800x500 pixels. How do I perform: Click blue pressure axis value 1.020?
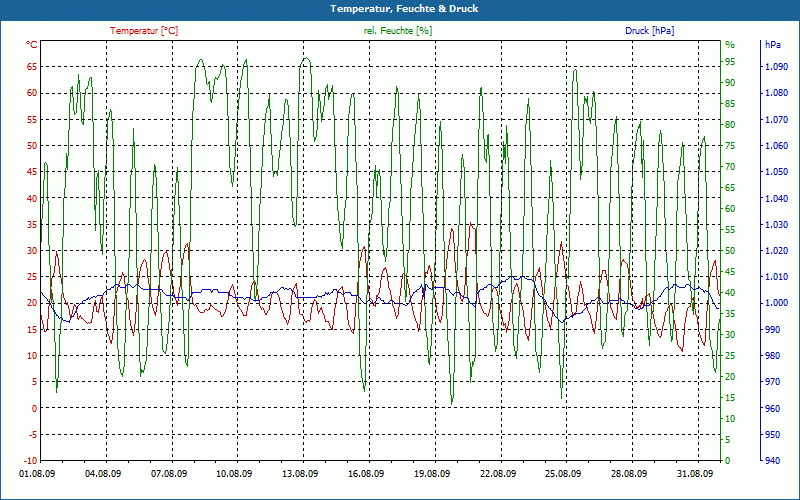(x=777, y=251)
